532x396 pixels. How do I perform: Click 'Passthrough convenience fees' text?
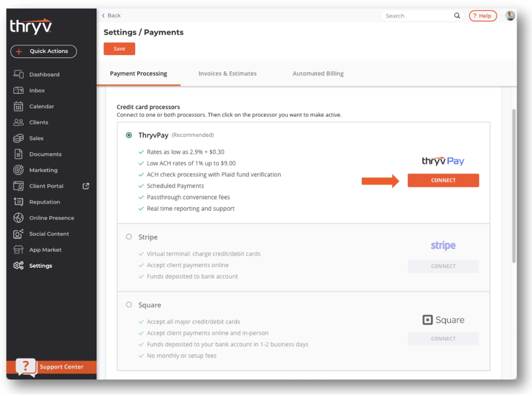click(188, 197)
